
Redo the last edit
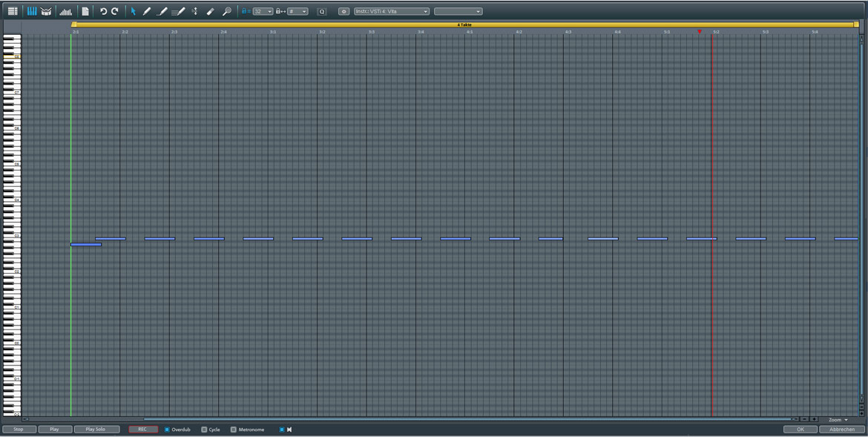click(x=114, y=11)
